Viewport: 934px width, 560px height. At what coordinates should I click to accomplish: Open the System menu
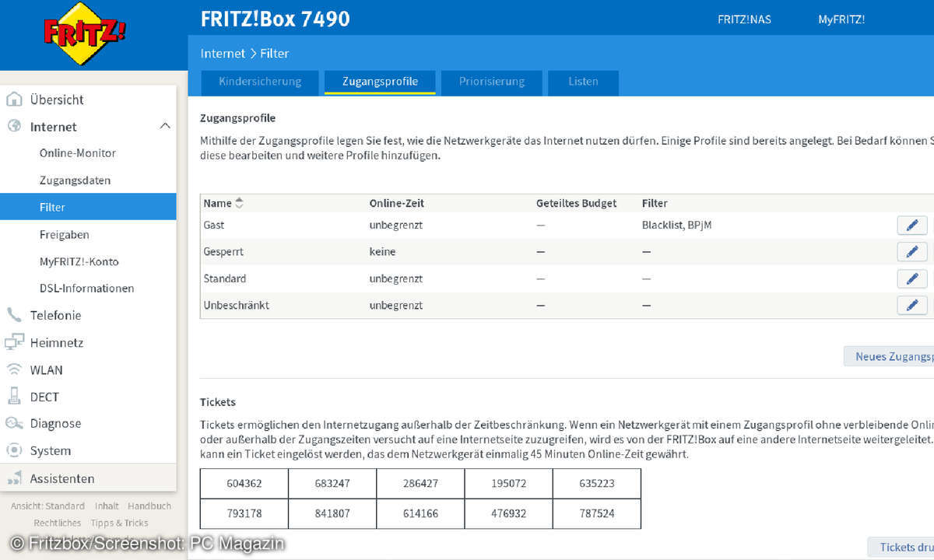point(51,450)
